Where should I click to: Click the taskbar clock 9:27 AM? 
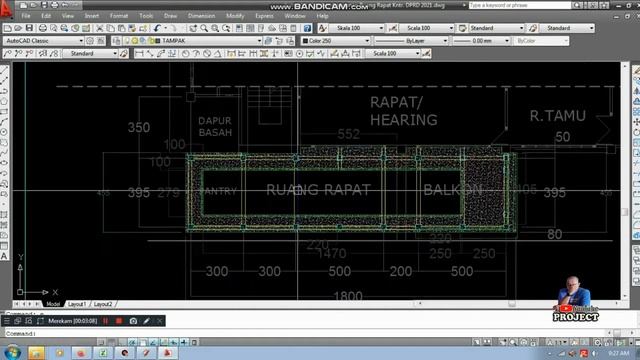618,353
